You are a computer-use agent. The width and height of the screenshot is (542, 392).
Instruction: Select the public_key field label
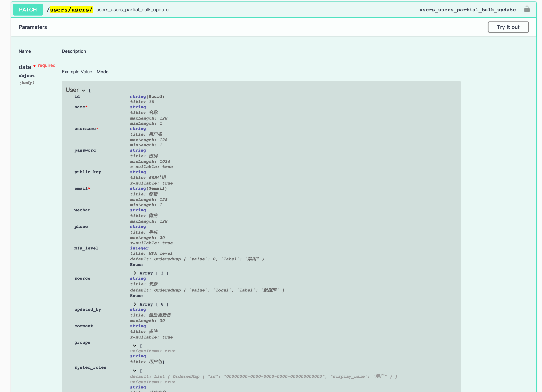click(x=88, y=172)
